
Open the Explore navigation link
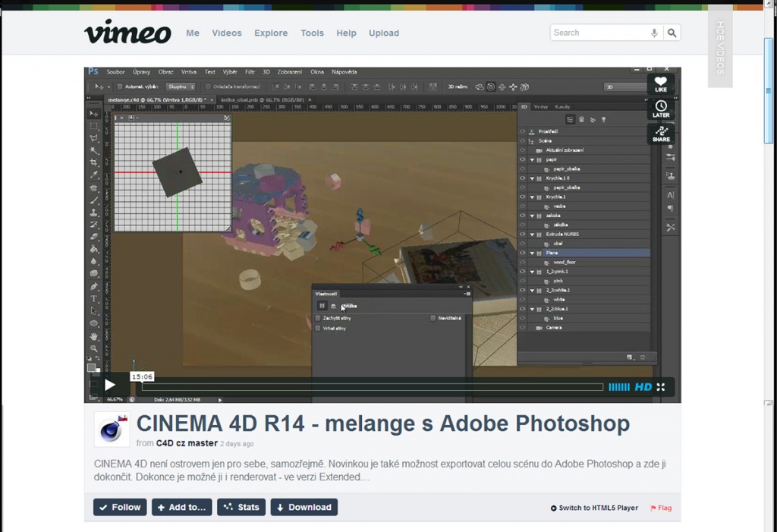pyautogui.click(x=271, y=33)
